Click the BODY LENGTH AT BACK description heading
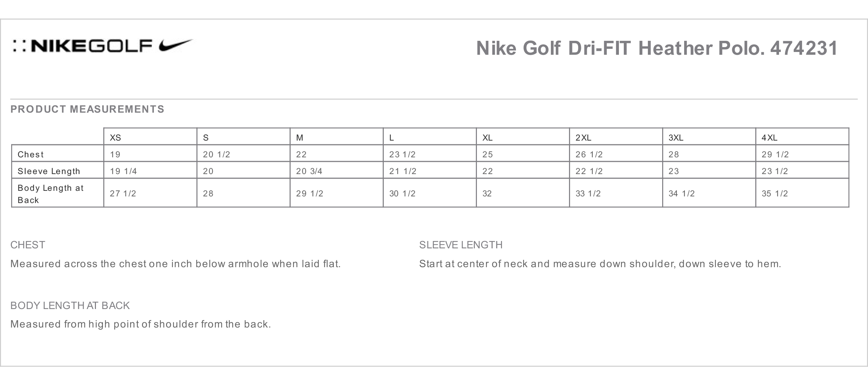Screen dimensions: 868x376 pyautogui.click(x=70, y=306)
